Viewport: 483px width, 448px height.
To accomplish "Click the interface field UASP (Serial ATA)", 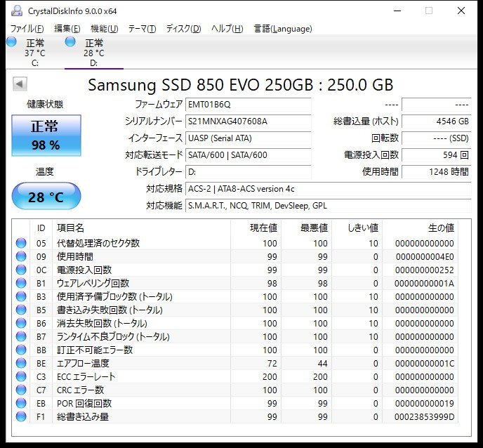I will tap(248, 138).
